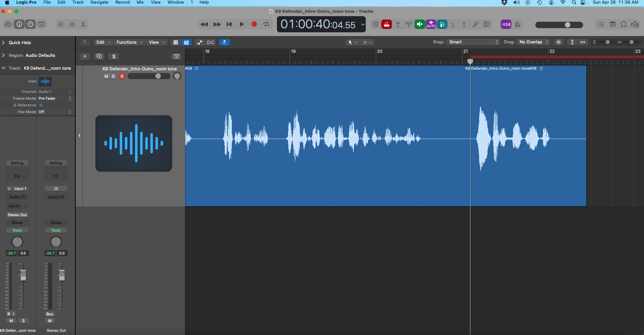
Task: Open the Navigate menu
Action: (99, 2)
